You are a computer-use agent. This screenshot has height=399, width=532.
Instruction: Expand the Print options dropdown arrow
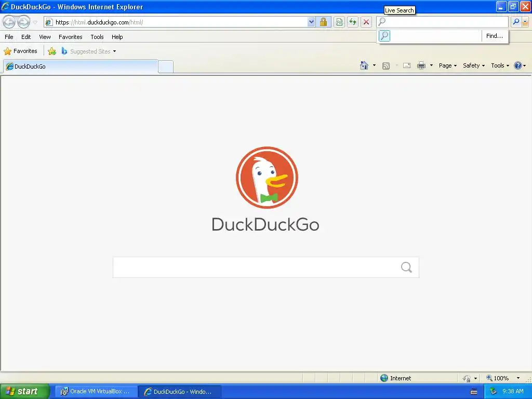(431, 65)
